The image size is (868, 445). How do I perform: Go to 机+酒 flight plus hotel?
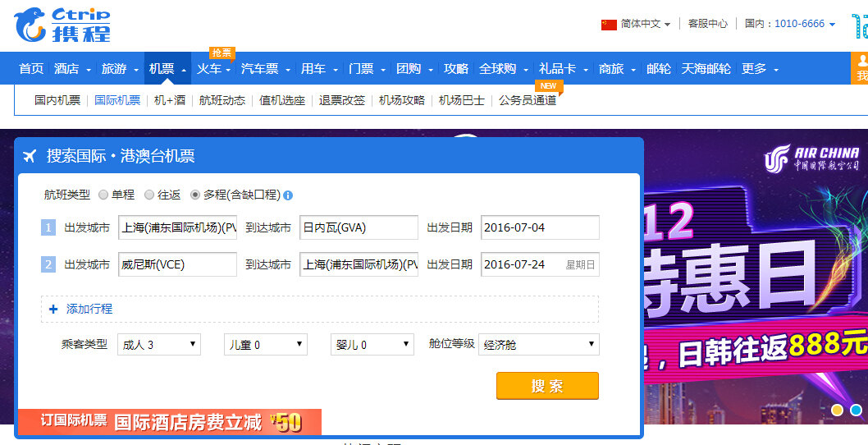pyautogui.click(x=170, y=100)
